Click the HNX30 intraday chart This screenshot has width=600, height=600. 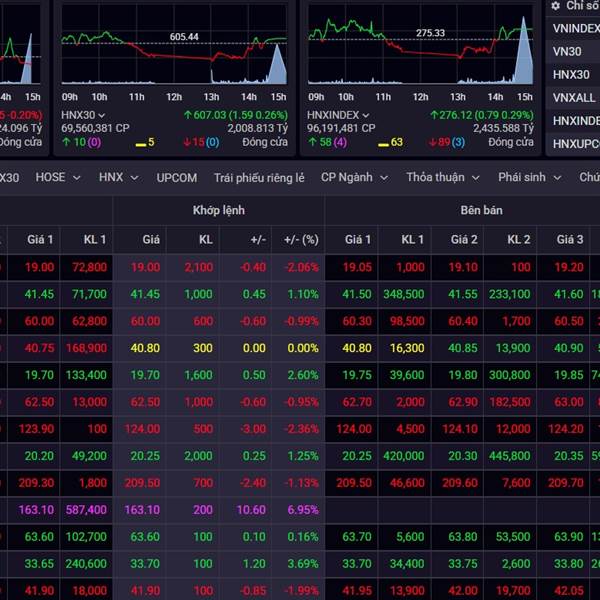(x=174, y=45)
